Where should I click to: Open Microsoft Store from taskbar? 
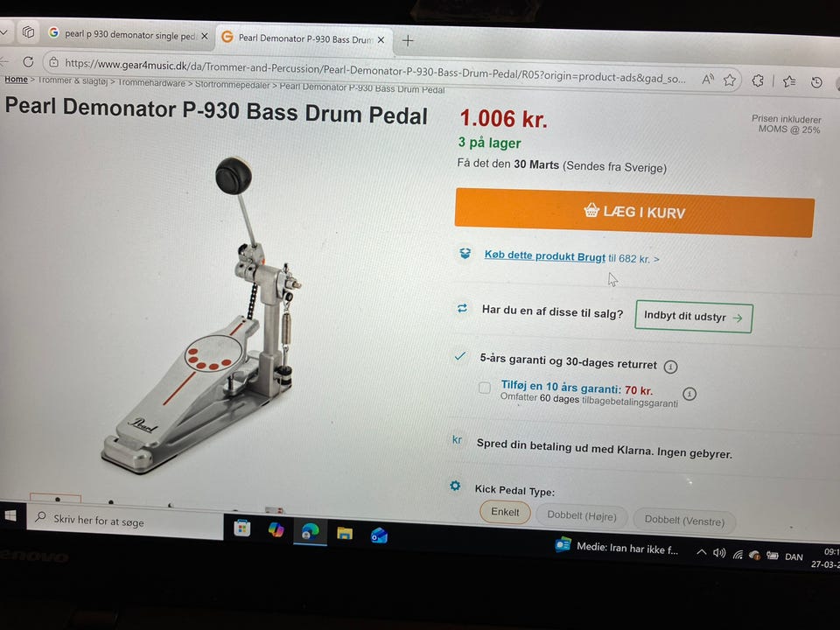click(242, 528)
